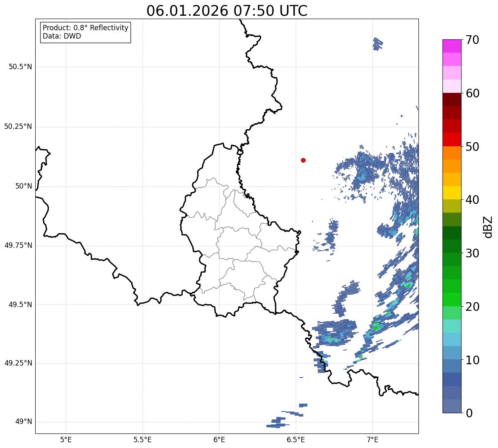Click the yellow colorbar segment above 40
The width and height of the screenshot is (498, 448).
[x=452, y=193]
